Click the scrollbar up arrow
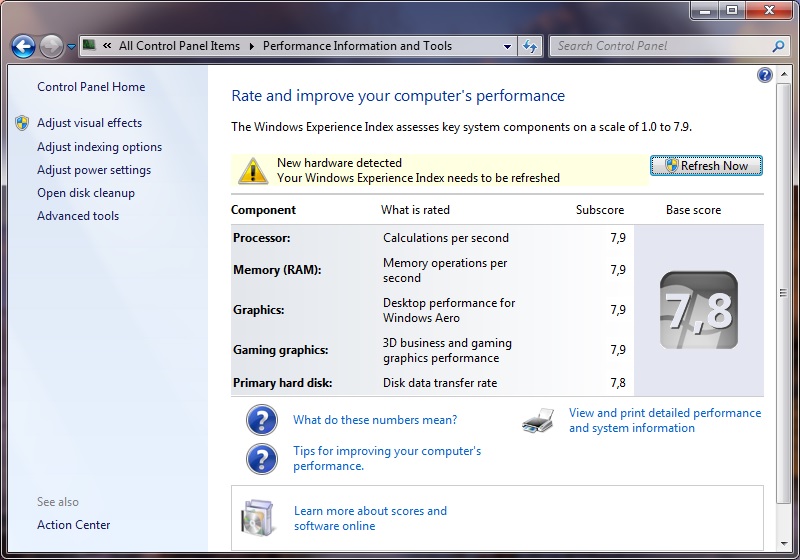This screenshot has width=800, height=560. 784,75
